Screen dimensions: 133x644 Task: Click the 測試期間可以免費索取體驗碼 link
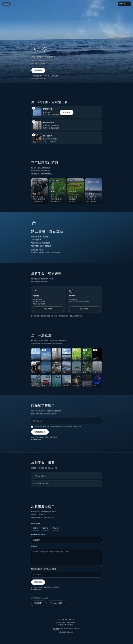[x=42, y=174]
